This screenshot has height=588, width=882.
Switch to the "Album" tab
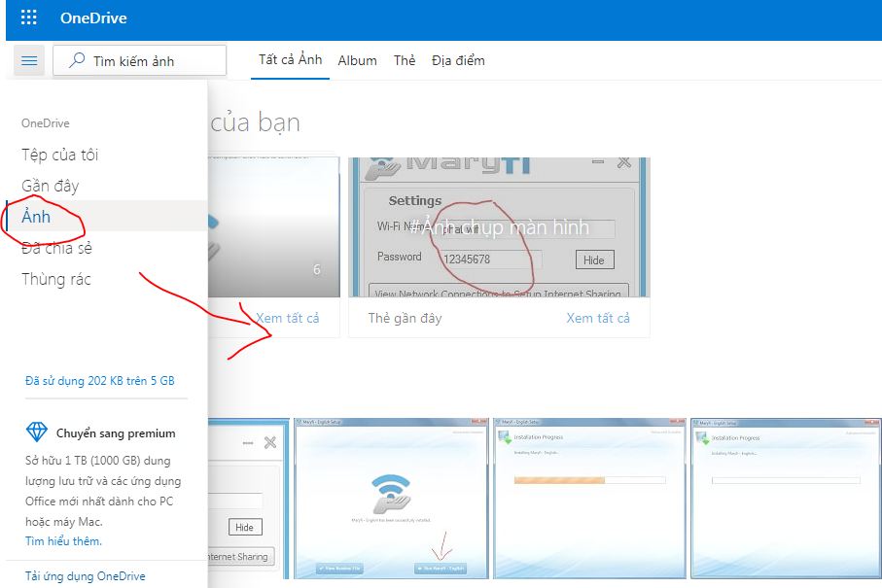coord(357,60)
